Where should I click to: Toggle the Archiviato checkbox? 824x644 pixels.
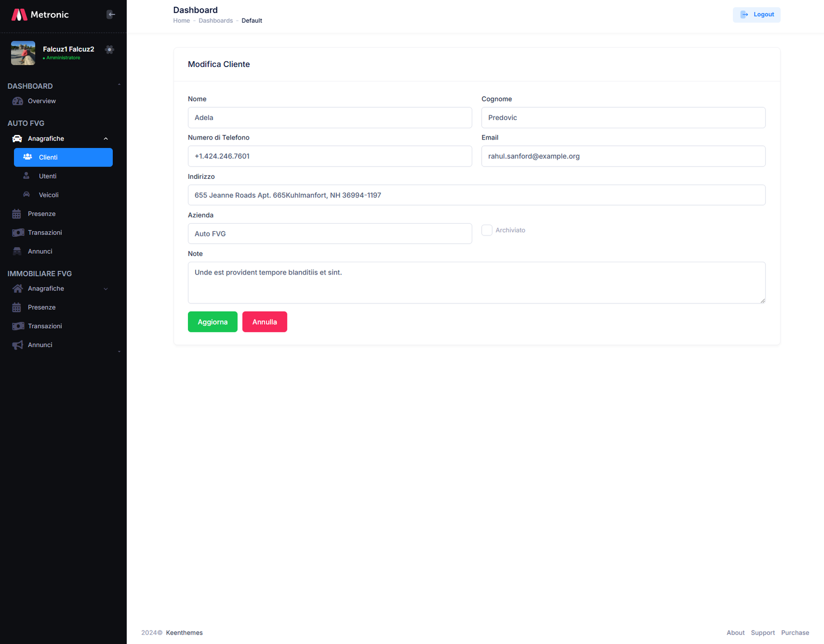(487, 230)
